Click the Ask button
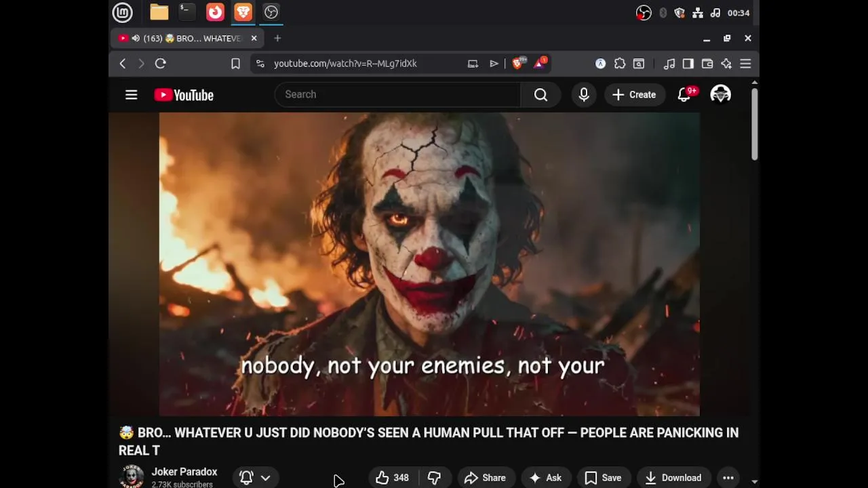This screenshot has height=488, width=868. click(546, 478)
